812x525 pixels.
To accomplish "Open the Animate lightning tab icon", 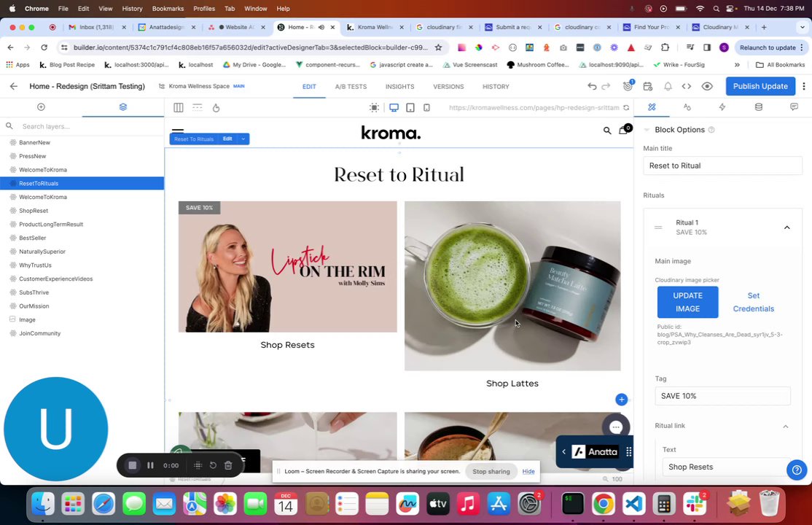I will pyautogui.click(x=722, y=106).
